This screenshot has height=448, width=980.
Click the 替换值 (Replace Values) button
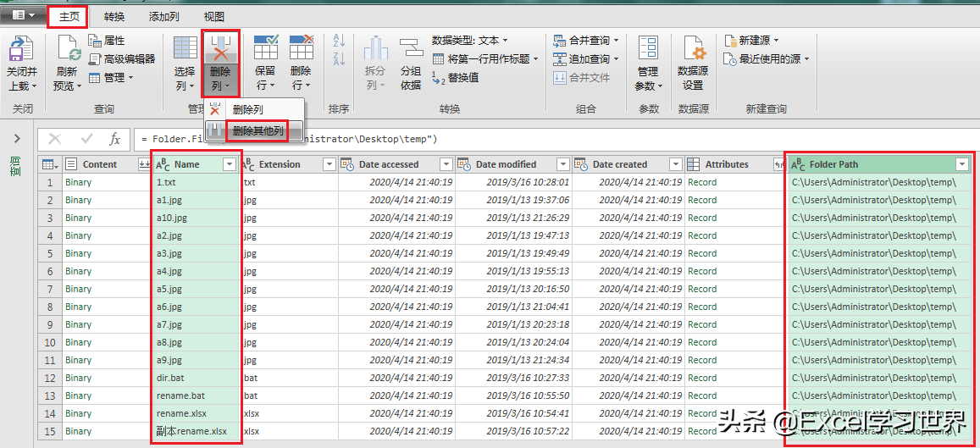click(455, 77)
